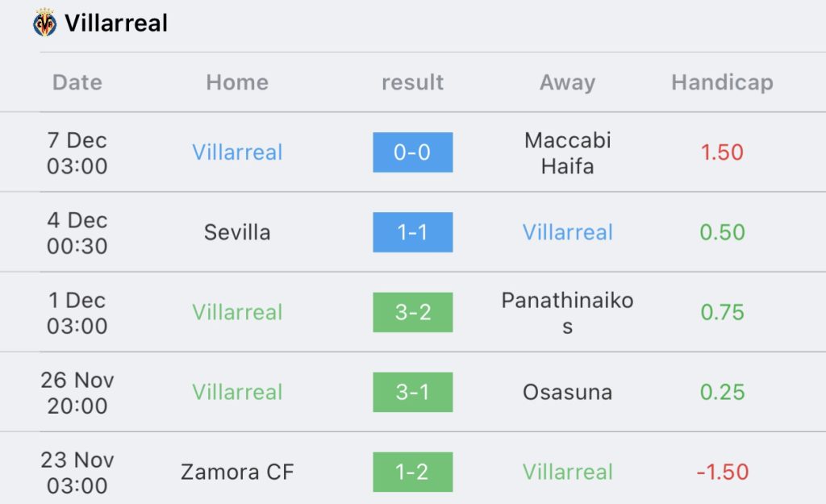Viewport: 826px width, 504px height.
Task: Select the Date column header
Action: 77,82
